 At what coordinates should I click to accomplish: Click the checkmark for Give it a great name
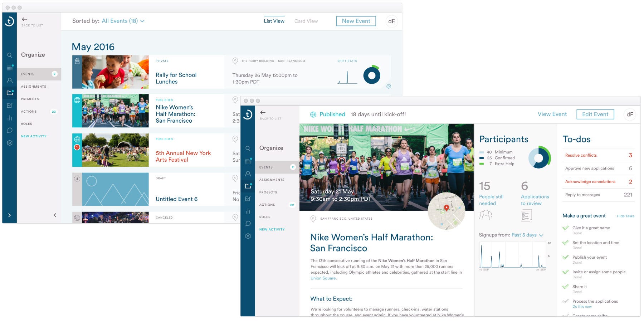click(566, 228)
